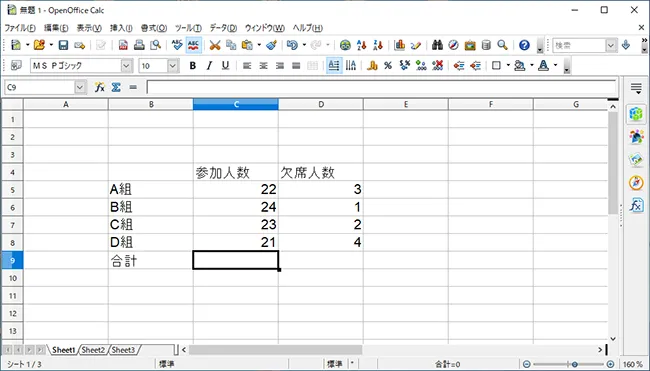Open the 挿入(I) menu
650x371 pixels.
click(x=121, y=28)
